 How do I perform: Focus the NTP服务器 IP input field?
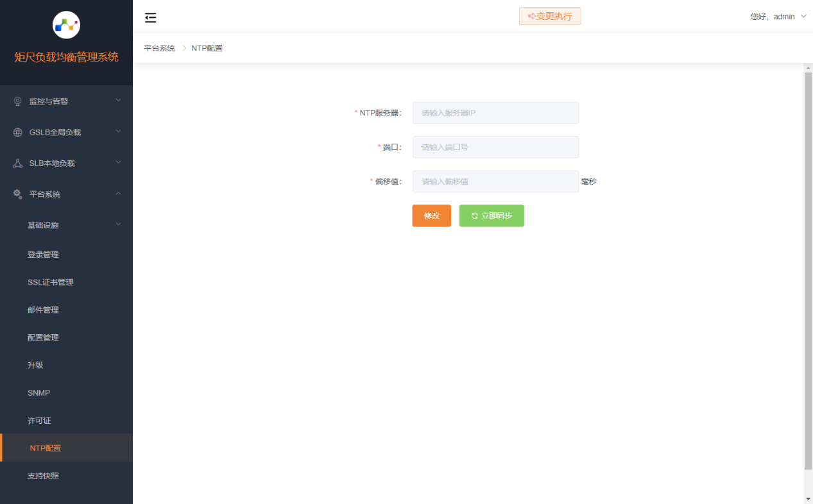click(x=495, y=113)
